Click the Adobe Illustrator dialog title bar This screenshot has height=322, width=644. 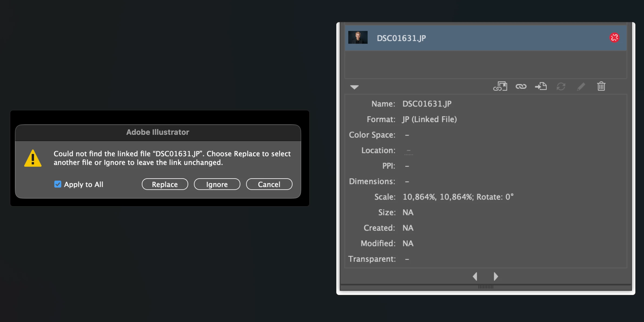click(158, 132)
